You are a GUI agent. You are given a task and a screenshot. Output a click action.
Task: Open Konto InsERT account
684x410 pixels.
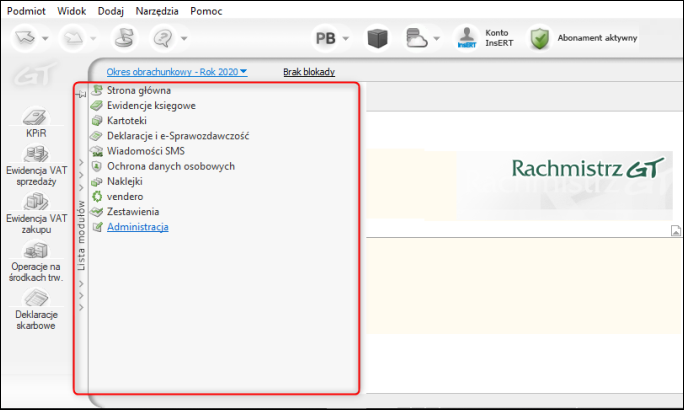click(484, 38)
